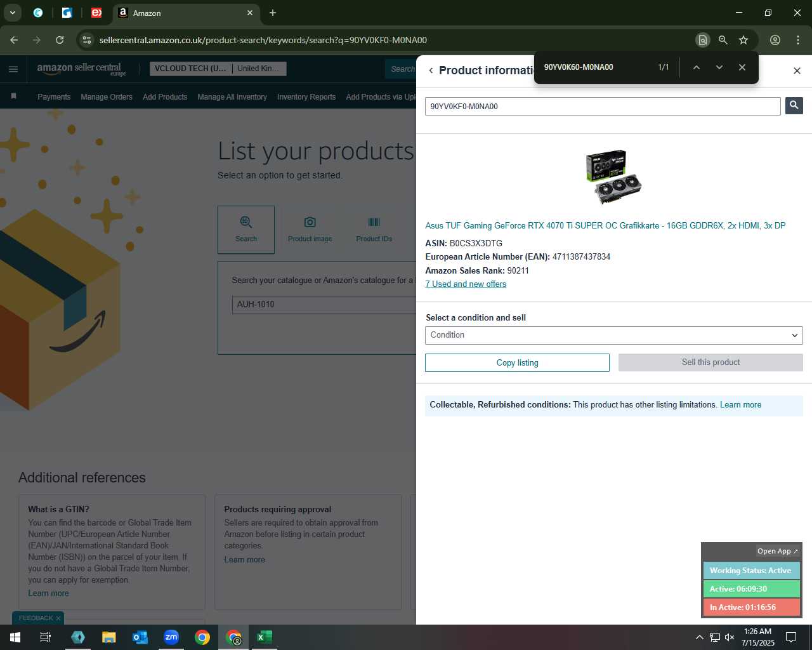The width and height of the screenshot is (812, 650).
Task: Click Learn more about listing limitations
Action: tap(740, 405)
